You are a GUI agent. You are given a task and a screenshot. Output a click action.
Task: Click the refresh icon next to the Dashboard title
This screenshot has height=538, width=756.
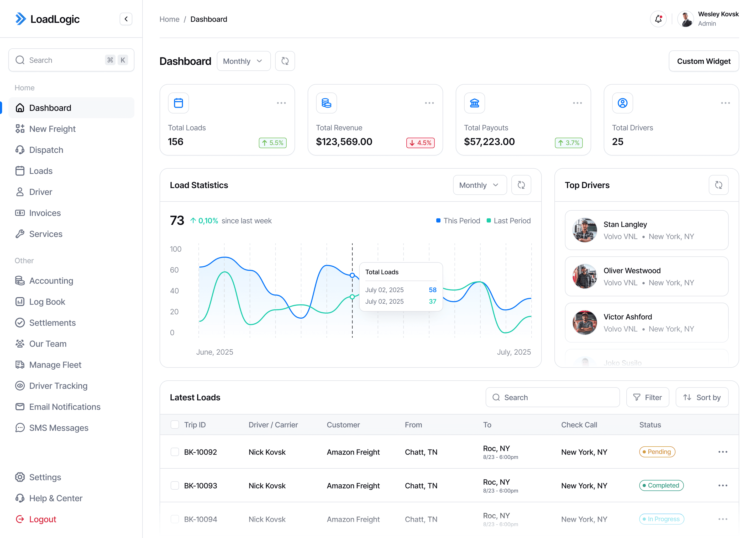(285, 61)
